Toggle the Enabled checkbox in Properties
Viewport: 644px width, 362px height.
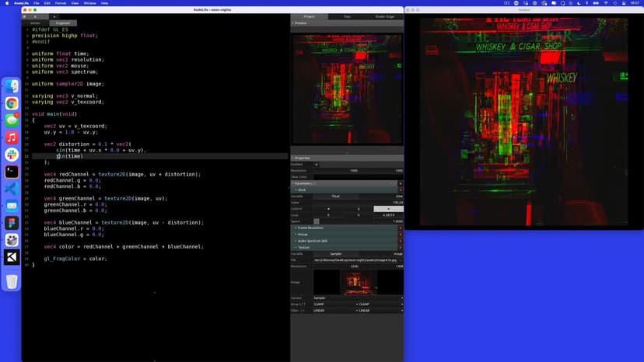317,164
